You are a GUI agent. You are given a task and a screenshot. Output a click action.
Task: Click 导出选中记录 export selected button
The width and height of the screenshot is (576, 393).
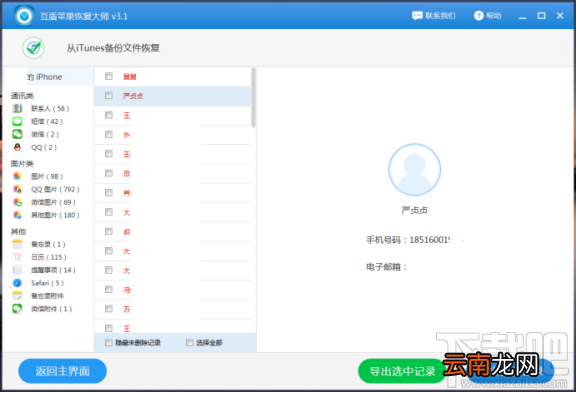402,371
